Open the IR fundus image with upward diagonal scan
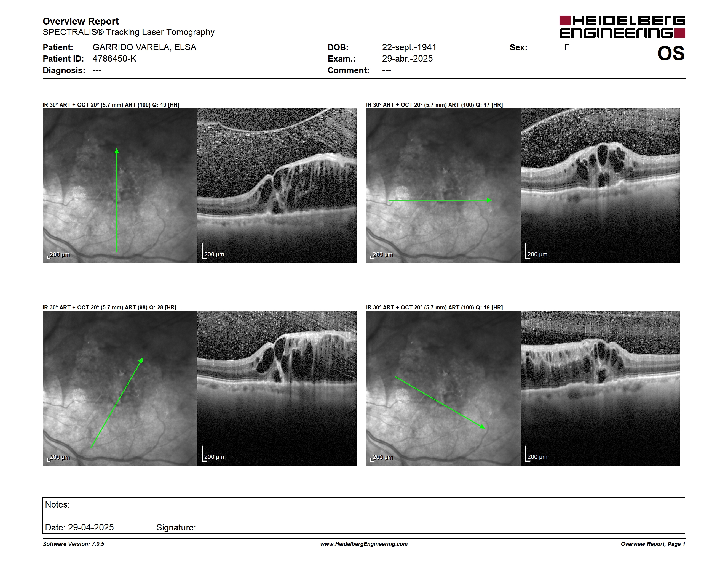728x563 pixels. 120,388
